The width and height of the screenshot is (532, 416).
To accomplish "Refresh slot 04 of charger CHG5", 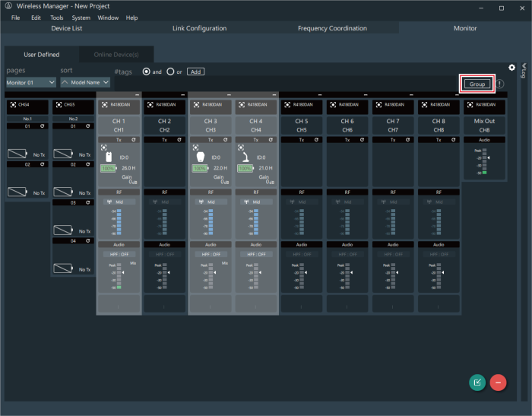I will 88,241.
